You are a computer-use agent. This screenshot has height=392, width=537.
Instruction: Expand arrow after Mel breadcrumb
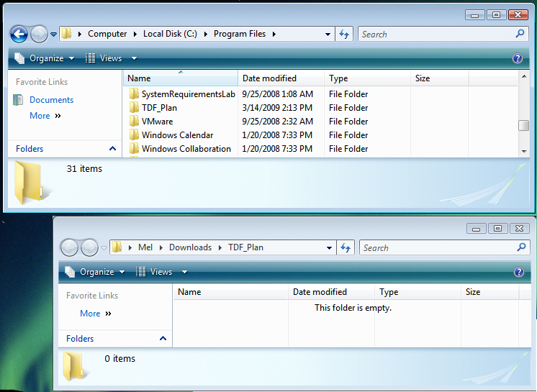point(161,247)
